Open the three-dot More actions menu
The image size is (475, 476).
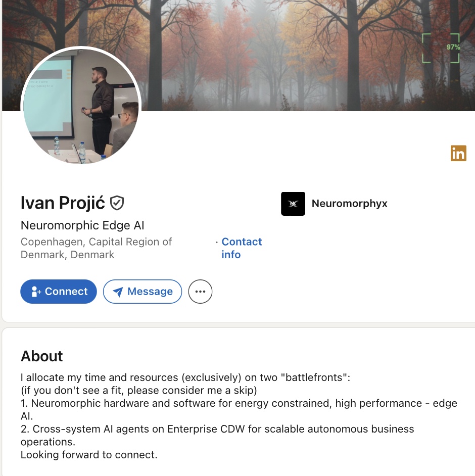point(200,292)
